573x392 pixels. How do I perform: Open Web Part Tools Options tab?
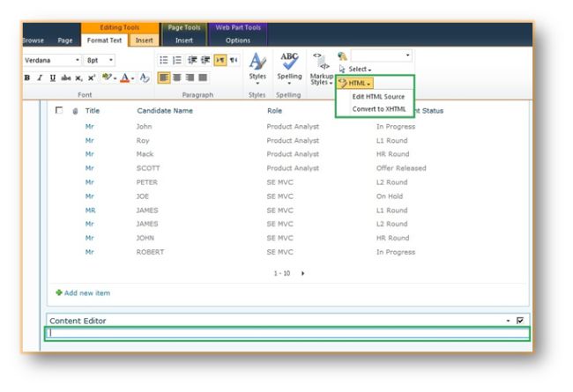point(237,41)
